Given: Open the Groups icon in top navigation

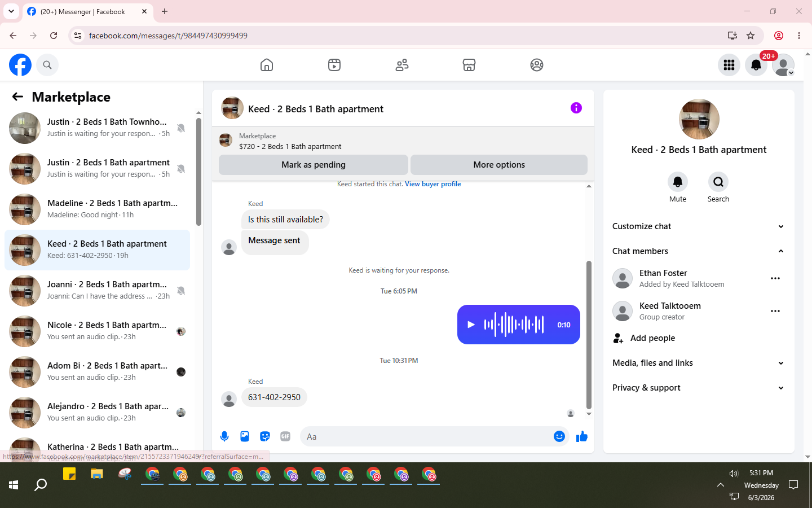Looking at the screenshot, I should (x=537, y=65).
